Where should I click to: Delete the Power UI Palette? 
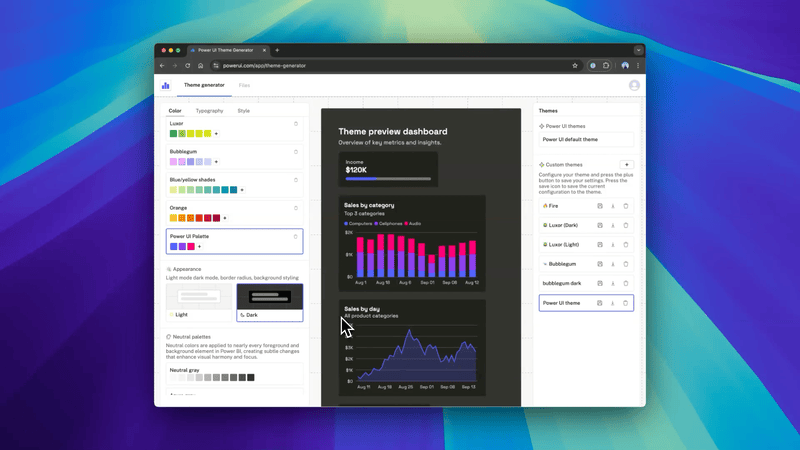[295, 237]
